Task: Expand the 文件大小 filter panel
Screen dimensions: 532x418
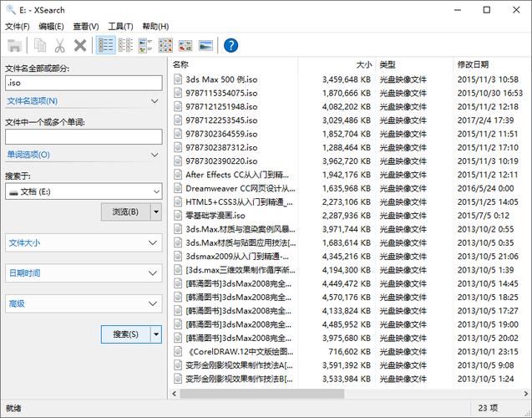Action: (84, 242)
